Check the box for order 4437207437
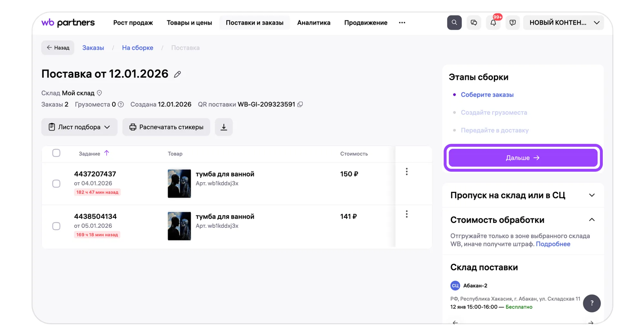Screen dimensions: 644x336 [x=56, y=183]
